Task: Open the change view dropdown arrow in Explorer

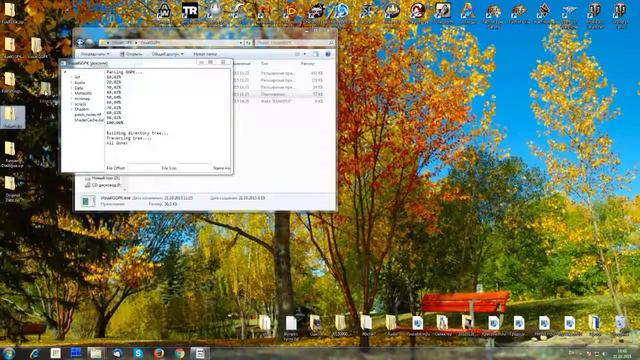Action: [x=305, y=54]
